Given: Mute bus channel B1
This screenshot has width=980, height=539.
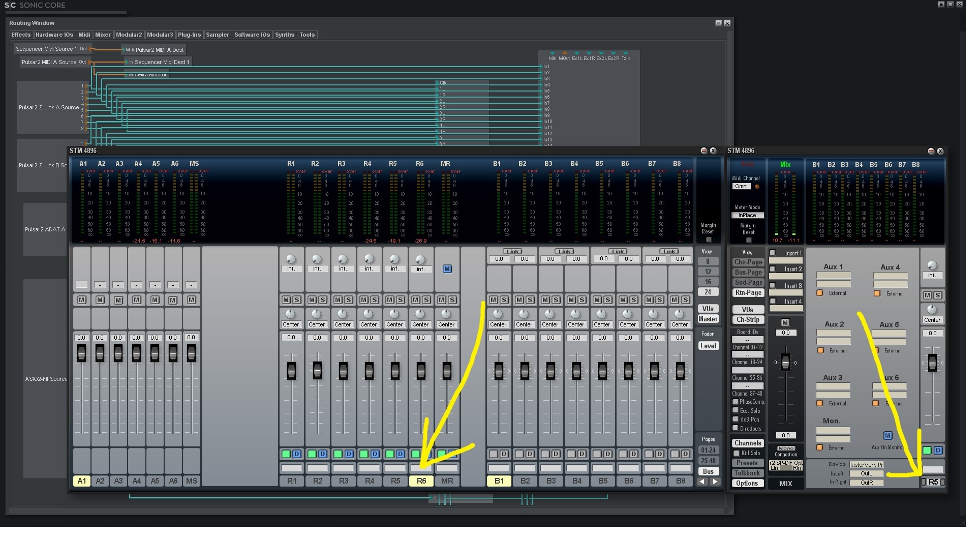Looking at the screenshot, I should click(x=494, y=300).
